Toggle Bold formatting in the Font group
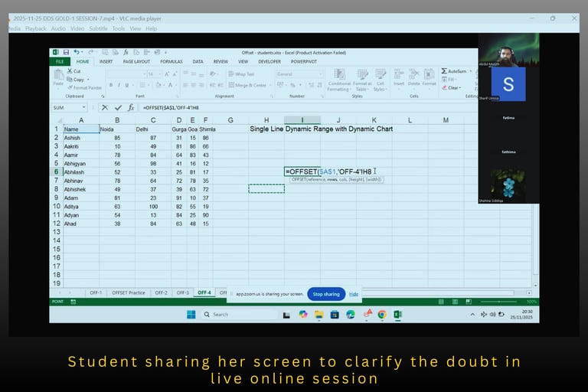The image size is (588, 392). point(111,85)
